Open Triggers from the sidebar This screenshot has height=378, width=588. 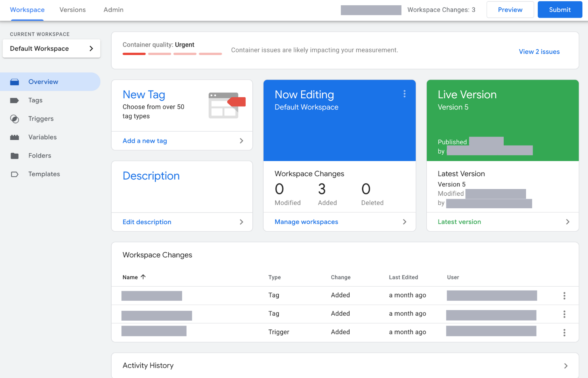(x=15, y=119)
